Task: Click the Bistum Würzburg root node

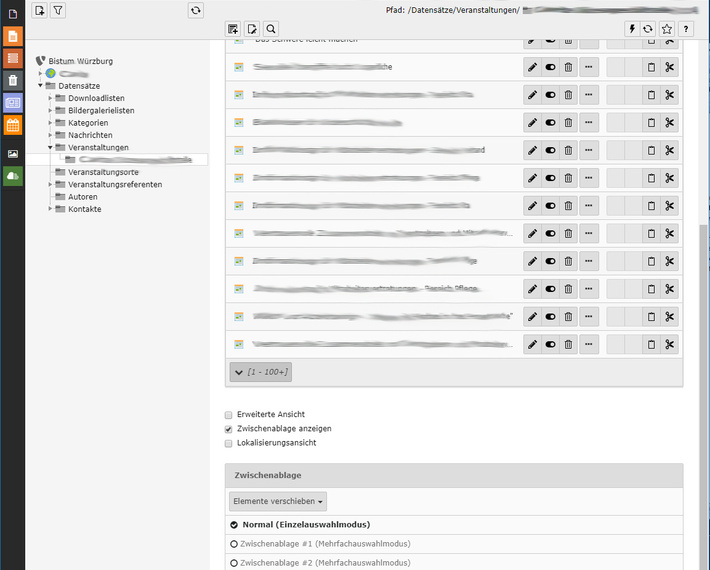Action: (80, 61)
